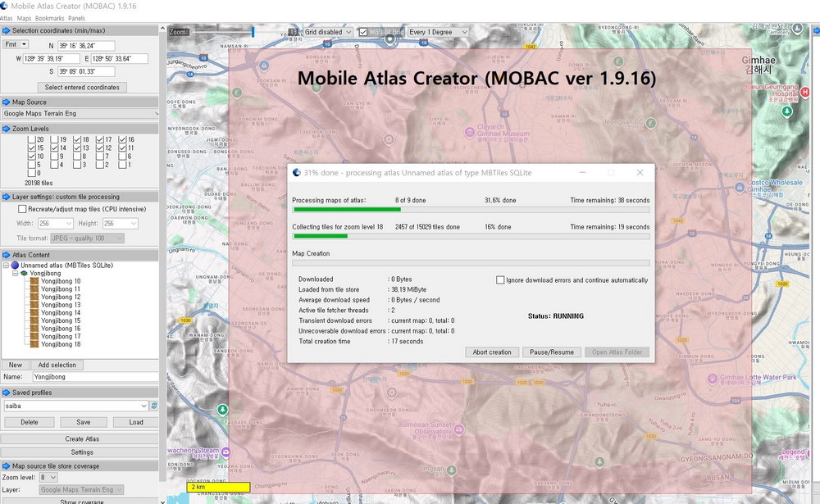Screen dimensions: 820x504
Task: Click the refresh saved profiles icon
Action: click(x=154, y=406)
